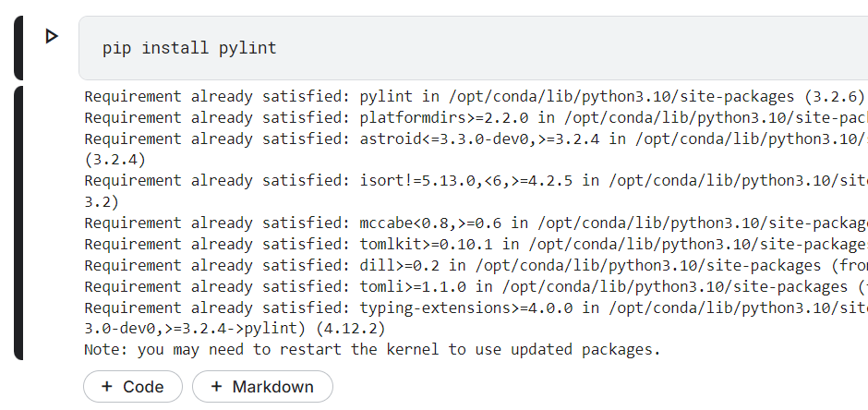Image resolution: width=868 pixels, height=410 pixels.
Task: Run the pip install pylint cell
Action: tap(52, 36)
